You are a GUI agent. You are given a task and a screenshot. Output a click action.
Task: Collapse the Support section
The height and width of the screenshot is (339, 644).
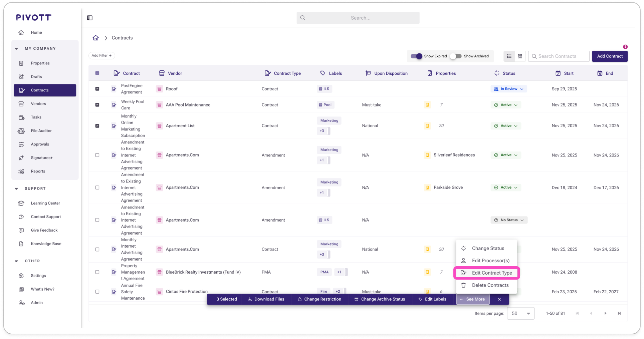16,189
